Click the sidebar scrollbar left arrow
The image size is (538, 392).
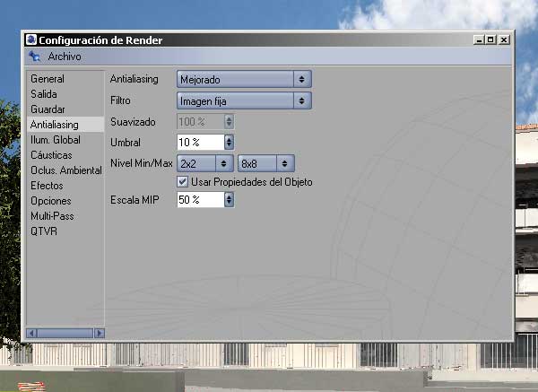tap(31, 333)
